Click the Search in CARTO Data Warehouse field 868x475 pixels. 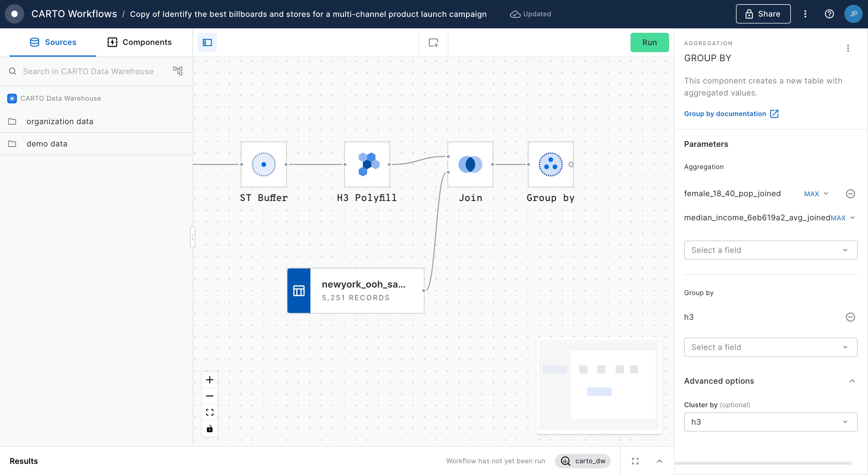[x=88, y=71]
